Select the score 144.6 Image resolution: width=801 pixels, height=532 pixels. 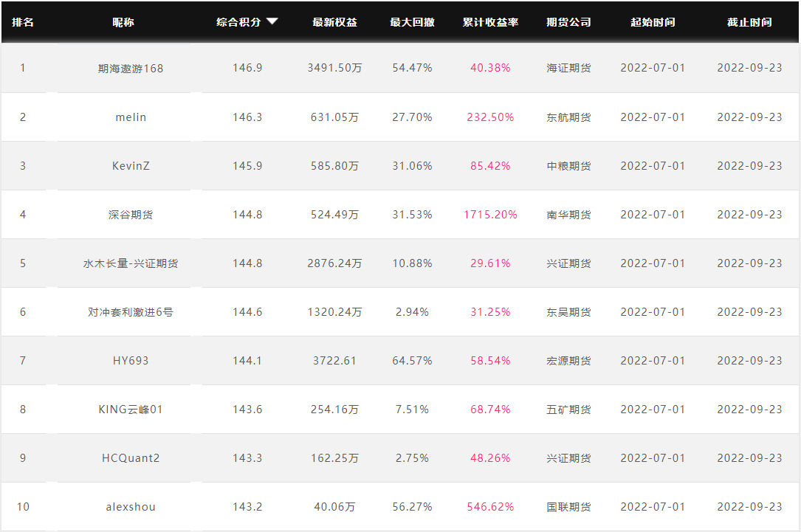coord(247,312)
